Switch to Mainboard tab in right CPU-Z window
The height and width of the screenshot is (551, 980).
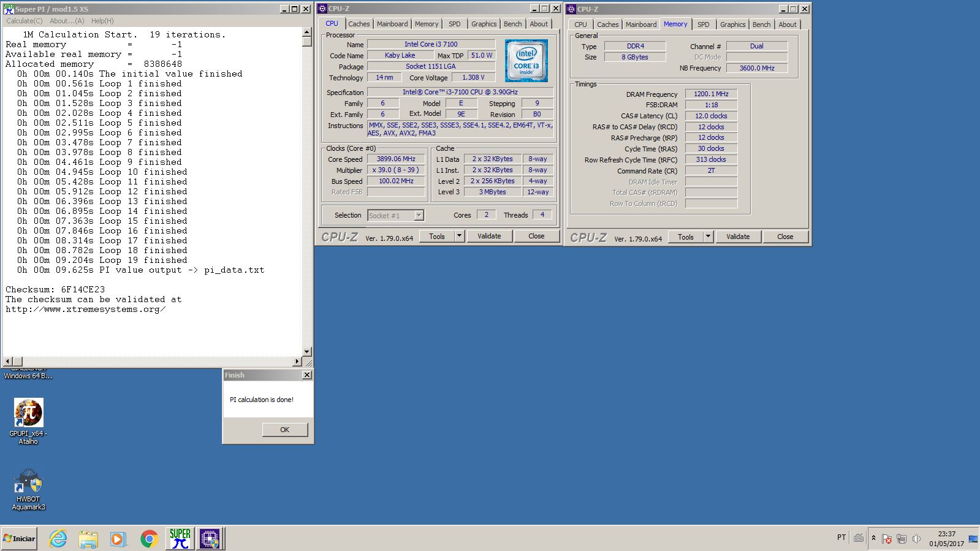pos(641,25)
